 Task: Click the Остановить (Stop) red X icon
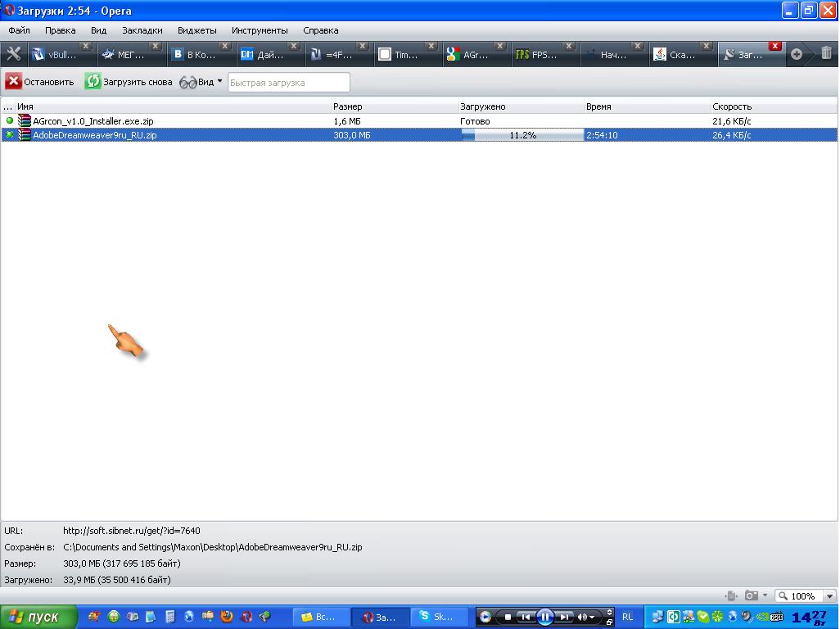click(13, 81)
